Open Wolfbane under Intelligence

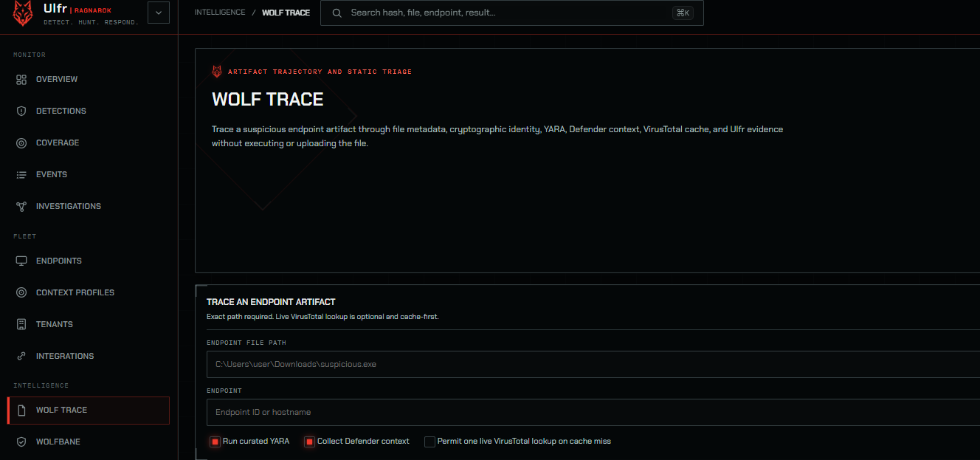point(89,442)
